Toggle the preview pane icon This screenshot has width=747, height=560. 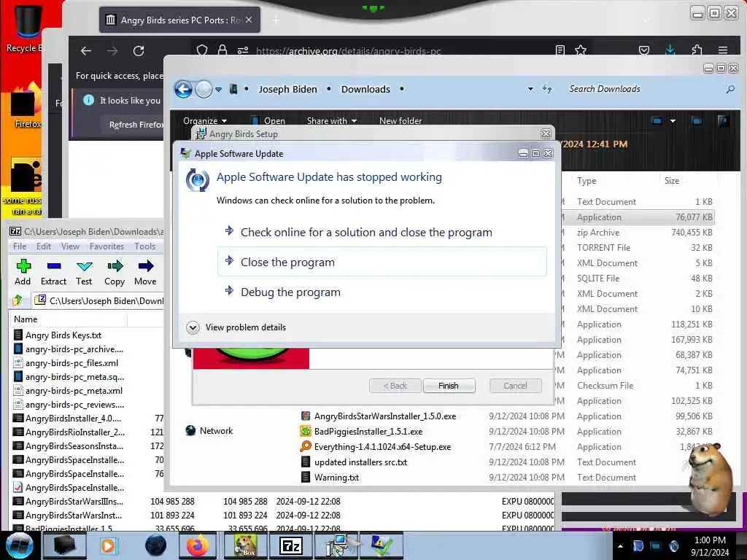(697, 120)
